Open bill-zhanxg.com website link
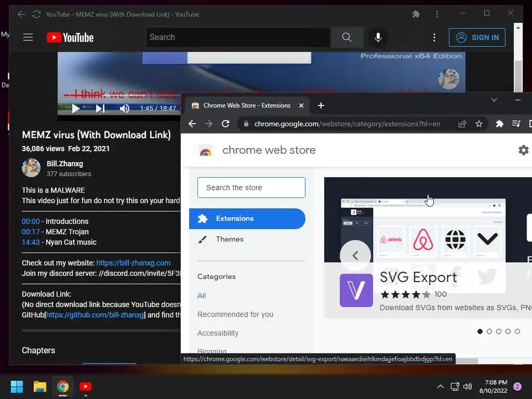The height and width of the screenshot is (399, 532). 134,263
